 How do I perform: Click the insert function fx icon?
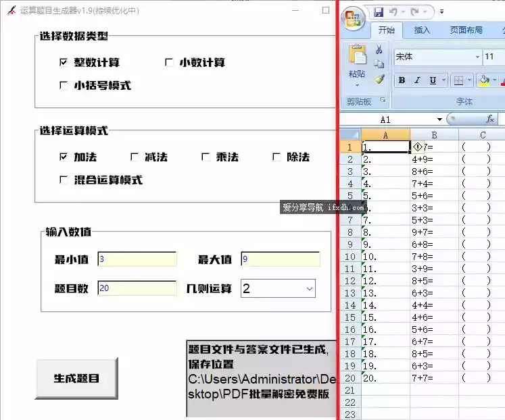pos(490,119)
